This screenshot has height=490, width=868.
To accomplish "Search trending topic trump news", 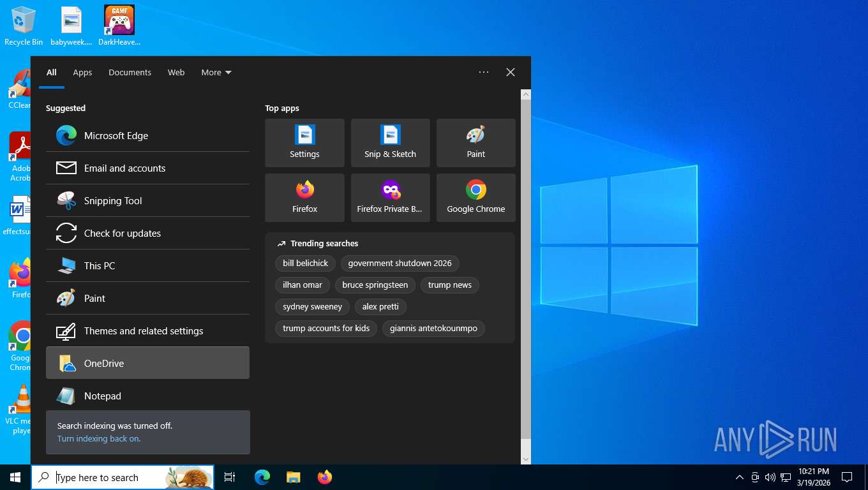I will pyautogui.click(x=450, y=285).
